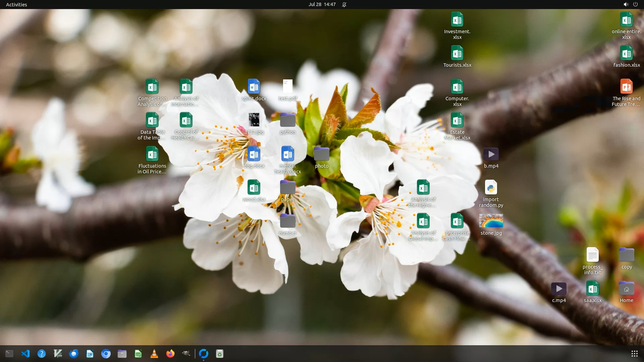Launch VLC media player from dock
This screenshot has width=644, height=362.
pyautogui.click(x=154, y=354)
